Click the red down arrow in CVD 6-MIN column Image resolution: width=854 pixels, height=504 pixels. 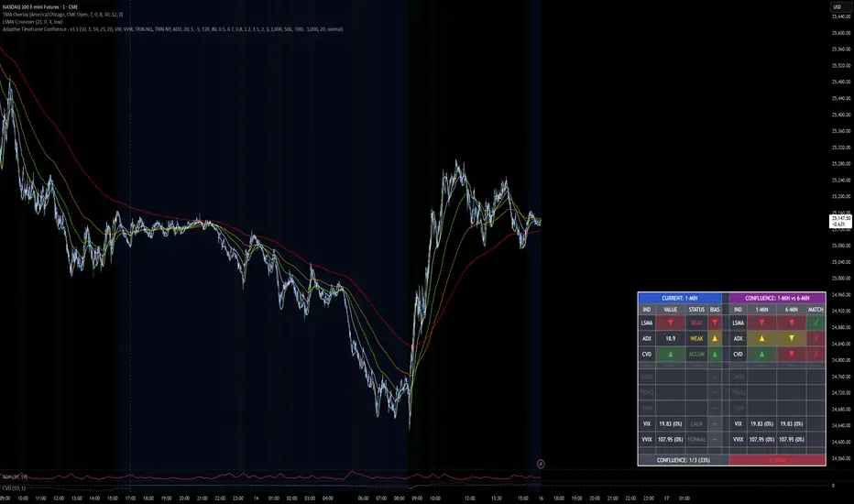(791, 352)
